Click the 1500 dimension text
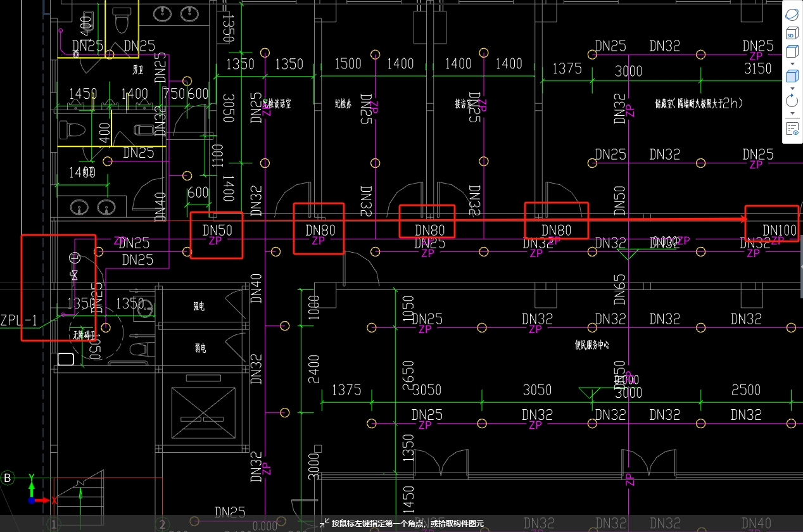The height and width of the screenshot is (532, 803). (x=348, y=63)
